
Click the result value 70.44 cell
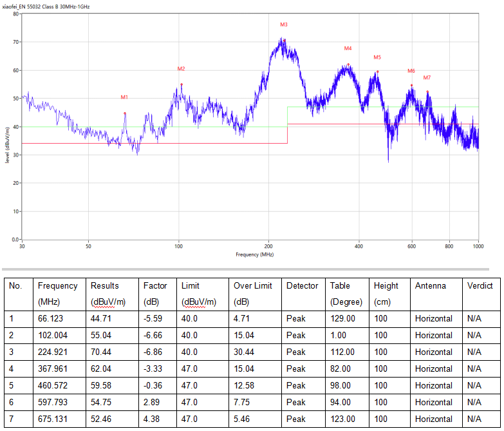pos(101,352)
